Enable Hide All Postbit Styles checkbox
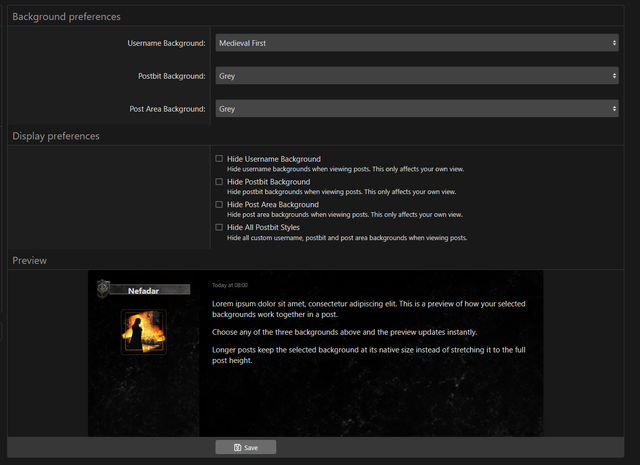Viewport: 640px width, 465px height. pyautogui.click(x=219, y=227)
